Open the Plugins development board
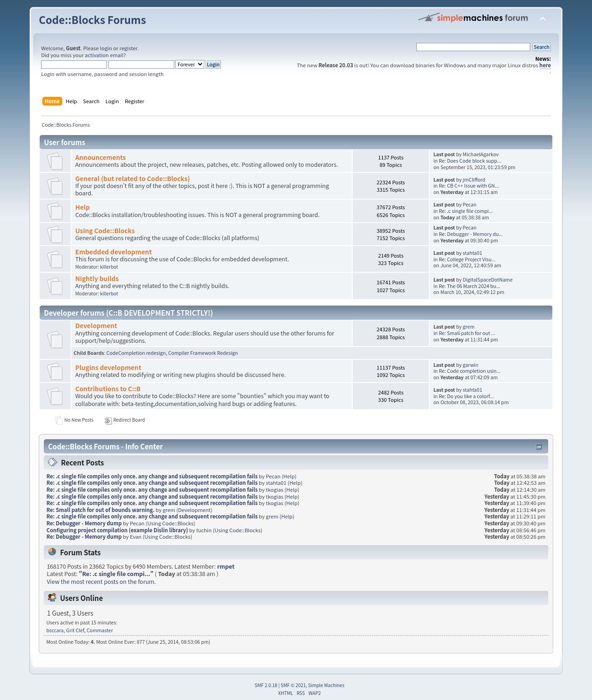The image size is (592, 700). pyautogui.click(x=108, y=368)
